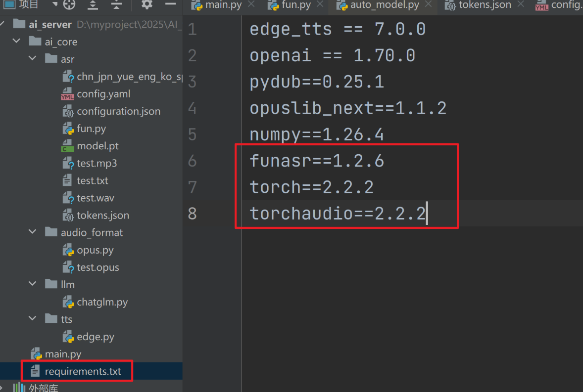This screenshot has width=583, height=392.
Task: Open config.yaml in the asr folder
Action: tap(103, 94)
